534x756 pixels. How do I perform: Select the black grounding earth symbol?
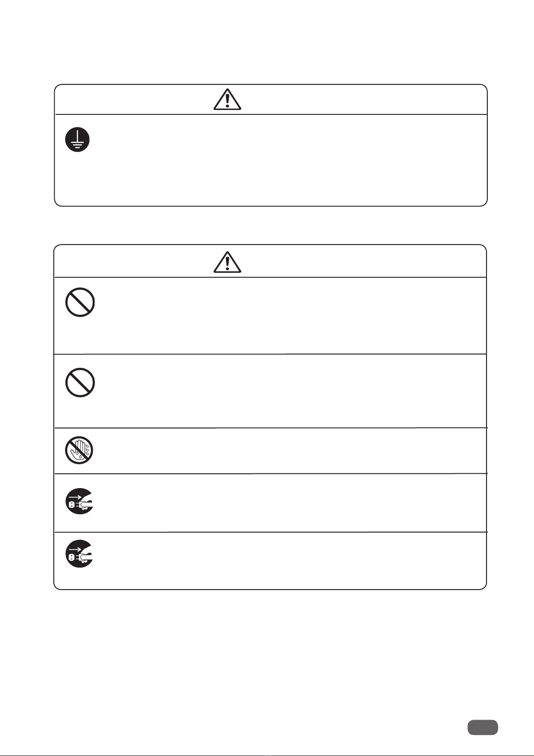tap(78, 140)
